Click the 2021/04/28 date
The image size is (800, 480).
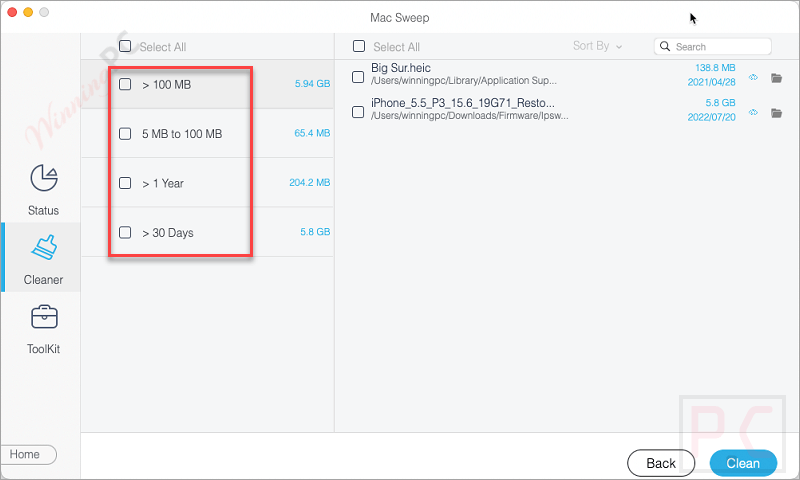click(x=711, y=82)
